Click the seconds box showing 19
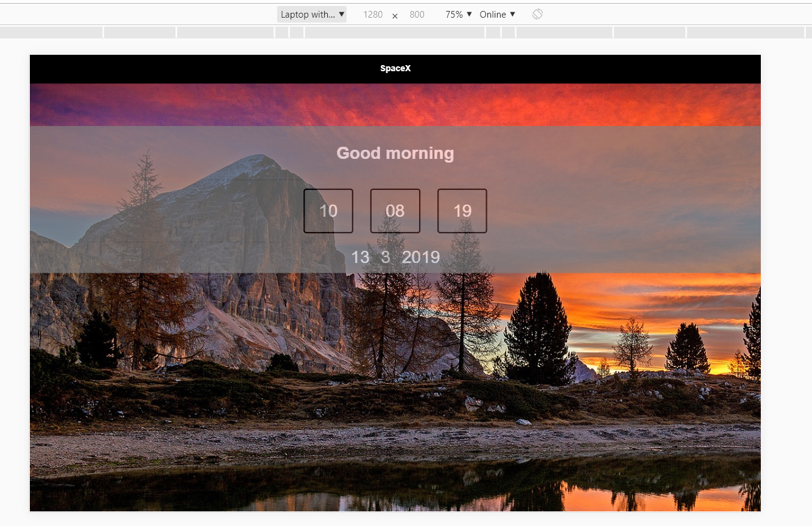The image size is (812, 526). pyautogui.click(x=462, y=211)
